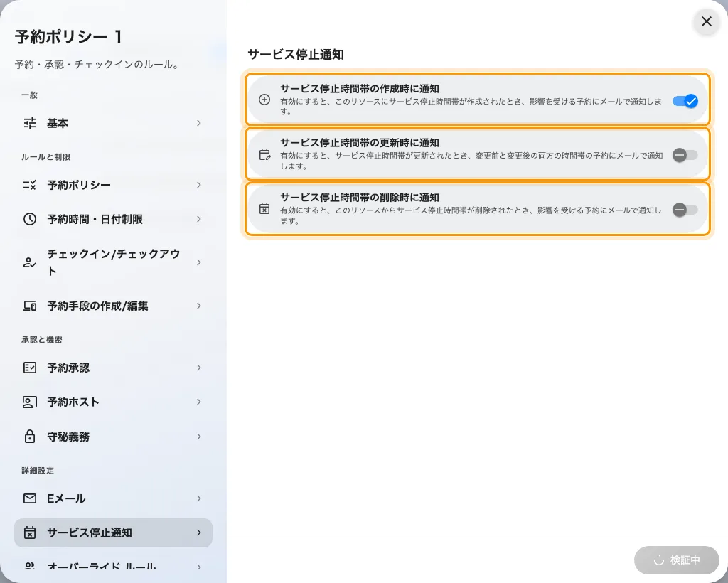
Task: Expand 予約時間・日付制限 chevron
Action: 199,219
